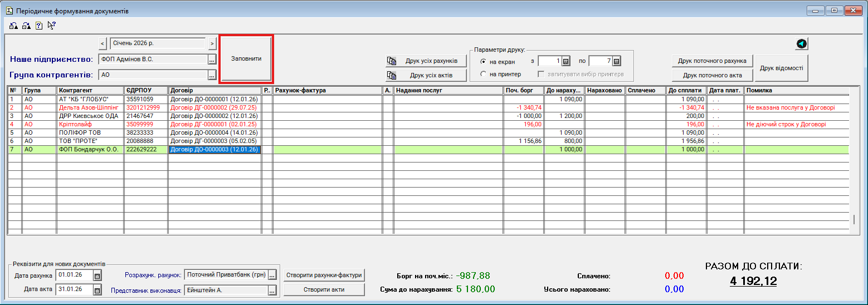Open calendar picker for Дата рахунка
Image resolution: width=868 pixels, height=305 pixels.
(97, 276)
